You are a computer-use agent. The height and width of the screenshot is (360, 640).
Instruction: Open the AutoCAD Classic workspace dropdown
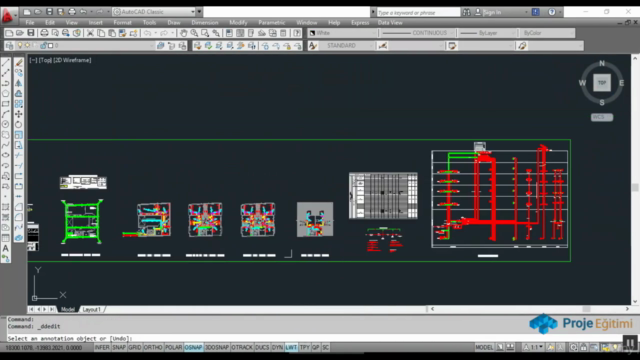click(154, 12)
